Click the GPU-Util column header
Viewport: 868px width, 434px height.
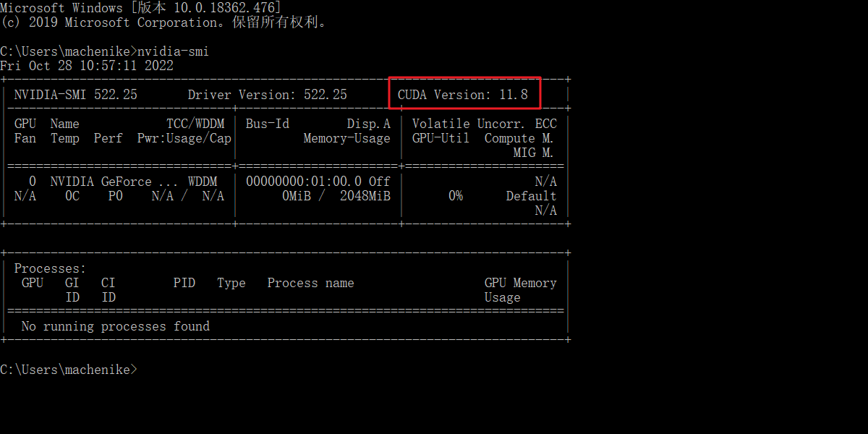click(441, 138)
